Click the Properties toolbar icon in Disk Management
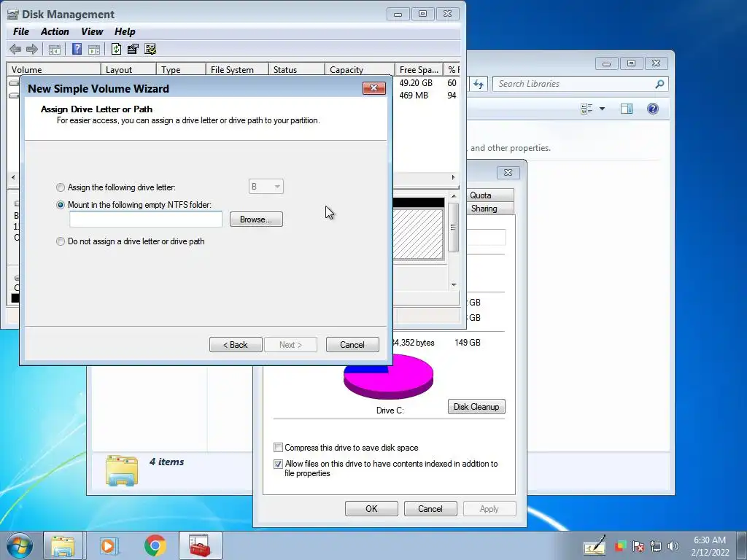This screenshot has height=560, width=747. 133,49
